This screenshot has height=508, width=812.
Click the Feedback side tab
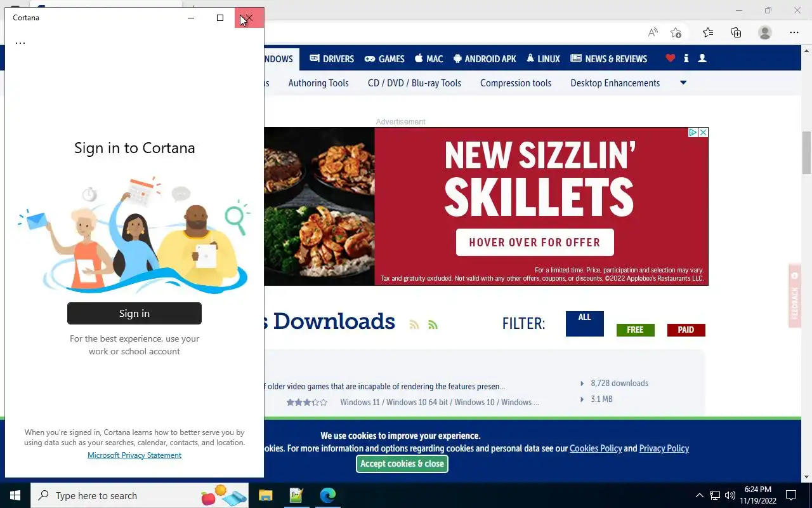[x=795, y=295]
